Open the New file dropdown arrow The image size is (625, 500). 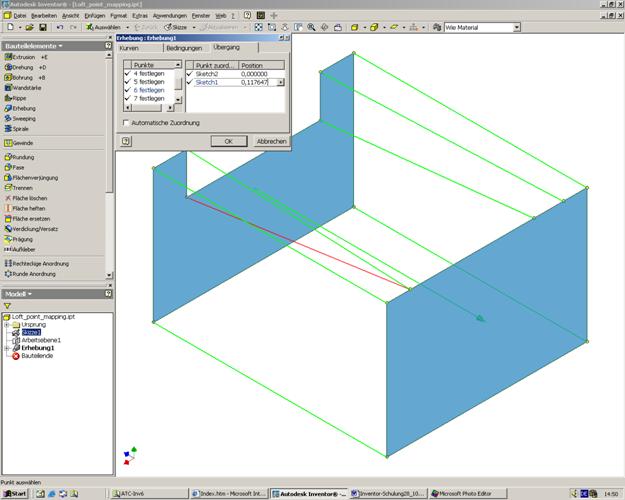[20, 28]
